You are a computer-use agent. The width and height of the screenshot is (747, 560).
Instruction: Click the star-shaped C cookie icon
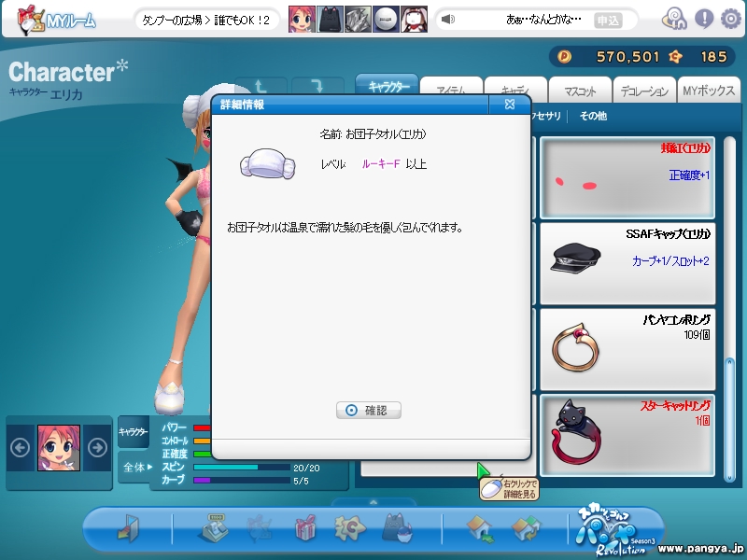(349, 527)
